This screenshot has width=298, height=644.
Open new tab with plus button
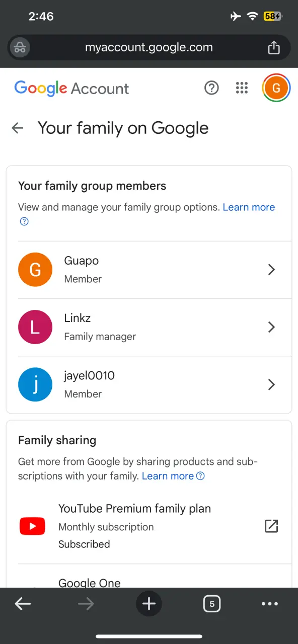coord(149,604)
